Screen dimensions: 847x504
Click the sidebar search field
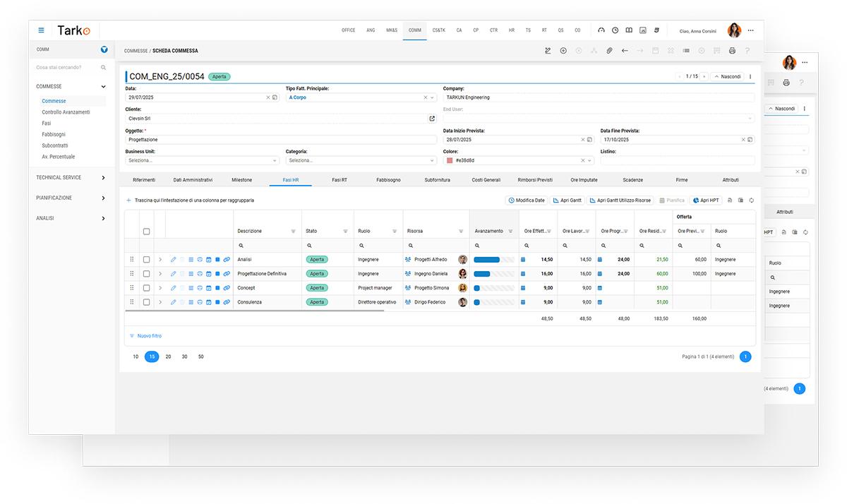coord(67,67)
